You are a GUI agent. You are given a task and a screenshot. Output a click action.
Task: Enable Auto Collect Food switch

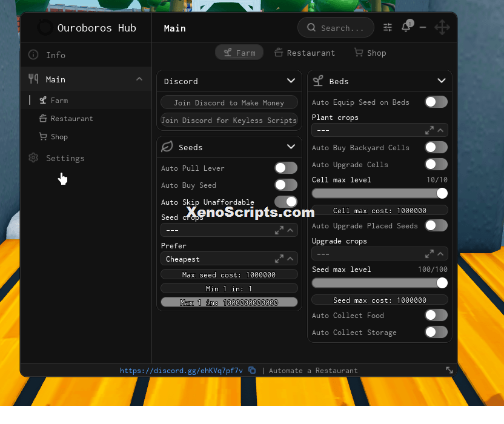click(x=436, y=315)
